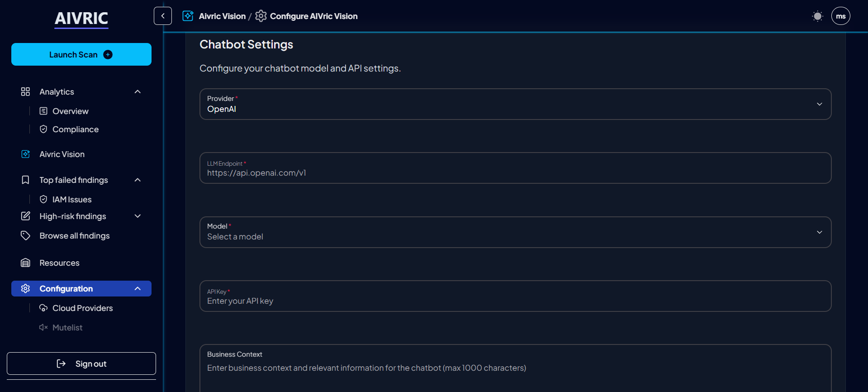The height and width of the screenshot is (392, 868).
Task: Open the Model selection dropdown
Action: click(515, 232)
